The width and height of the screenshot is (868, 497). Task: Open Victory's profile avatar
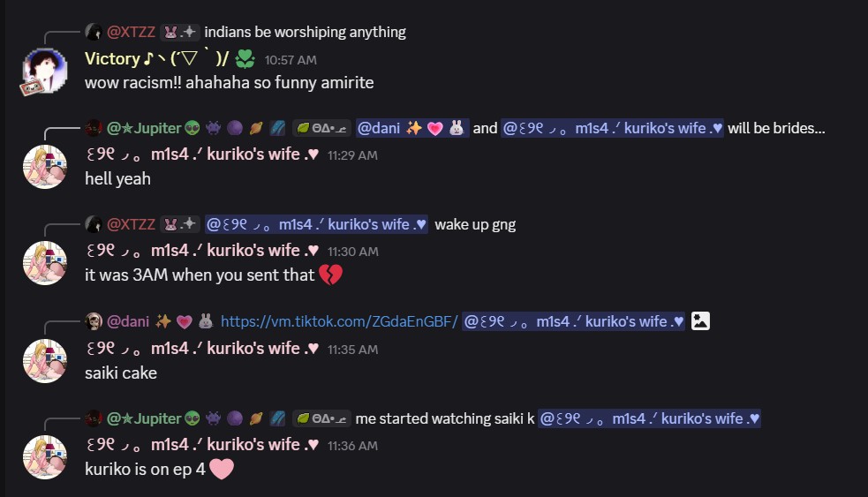tap(44, 72)
